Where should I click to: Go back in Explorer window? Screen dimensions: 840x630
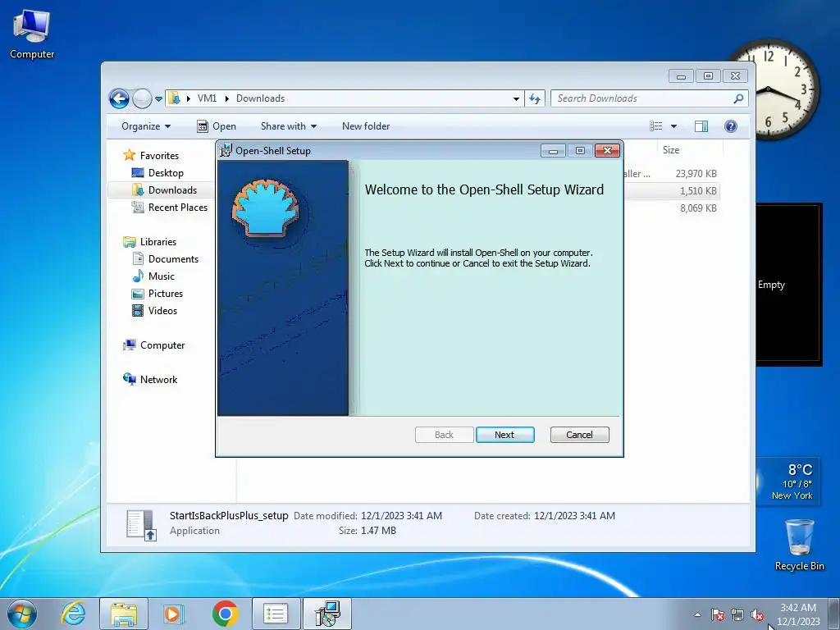(119, 98)
